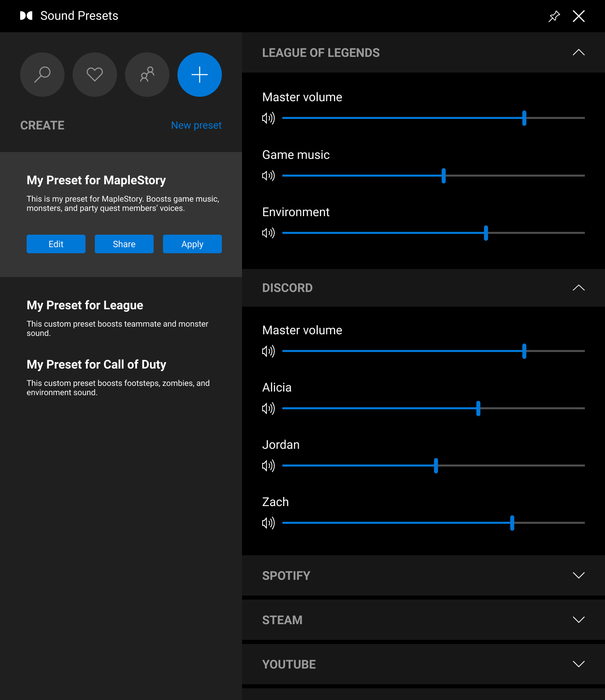Mute Environment speaker icon

268,233
